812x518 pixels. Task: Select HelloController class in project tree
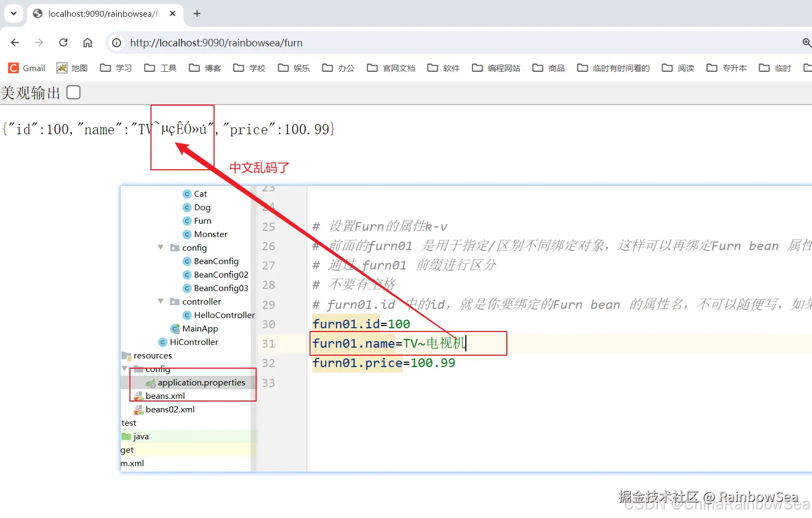(219, 315)
